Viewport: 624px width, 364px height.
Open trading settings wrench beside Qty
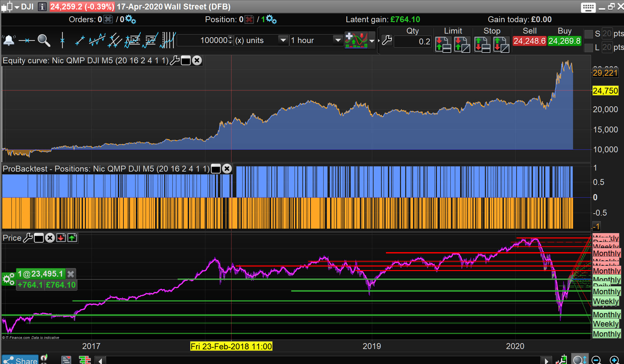[387, 40]
